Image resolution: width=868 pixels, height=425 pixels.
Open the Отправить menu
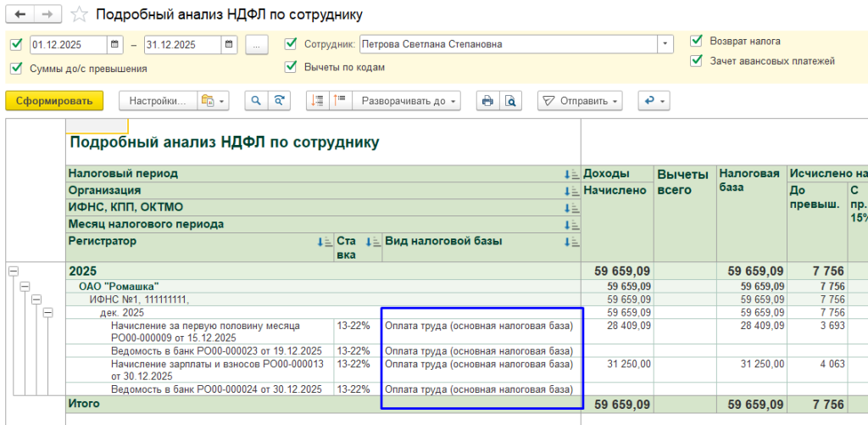pos(581,101)
